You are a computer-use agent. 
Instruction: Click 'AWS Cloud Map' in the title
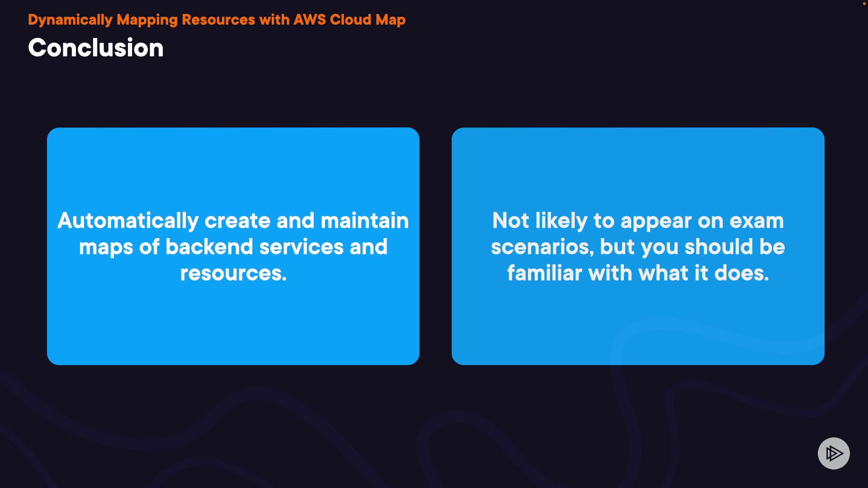(x=349, y=19)
